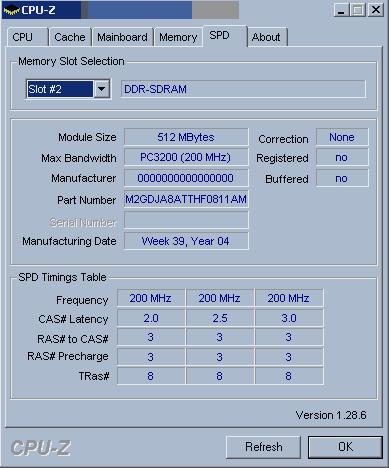Image resolution: width=389 pixels, height=468 pixels.
Task: Switch to the Memory tab
Action: tap(178, 37)
